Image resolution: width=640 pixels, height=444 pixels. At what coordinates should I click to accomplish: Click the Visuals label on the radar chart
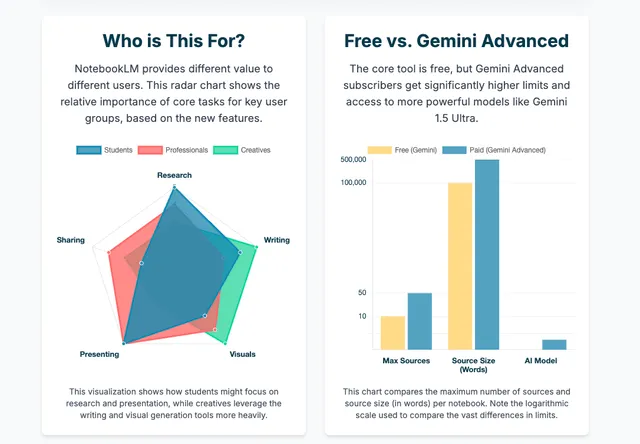(x=242, y=355)
